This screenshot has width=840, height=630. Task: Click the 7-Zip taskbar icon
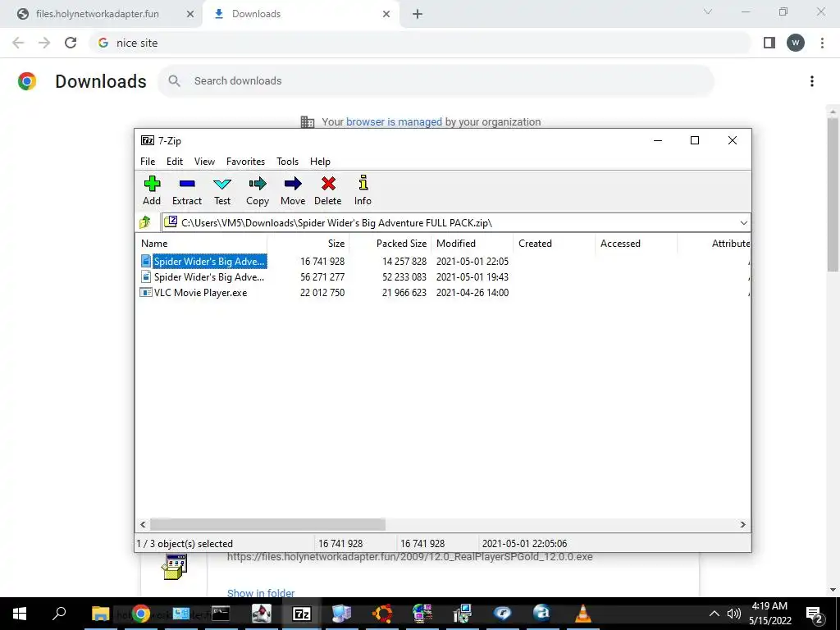pos(302,614)
